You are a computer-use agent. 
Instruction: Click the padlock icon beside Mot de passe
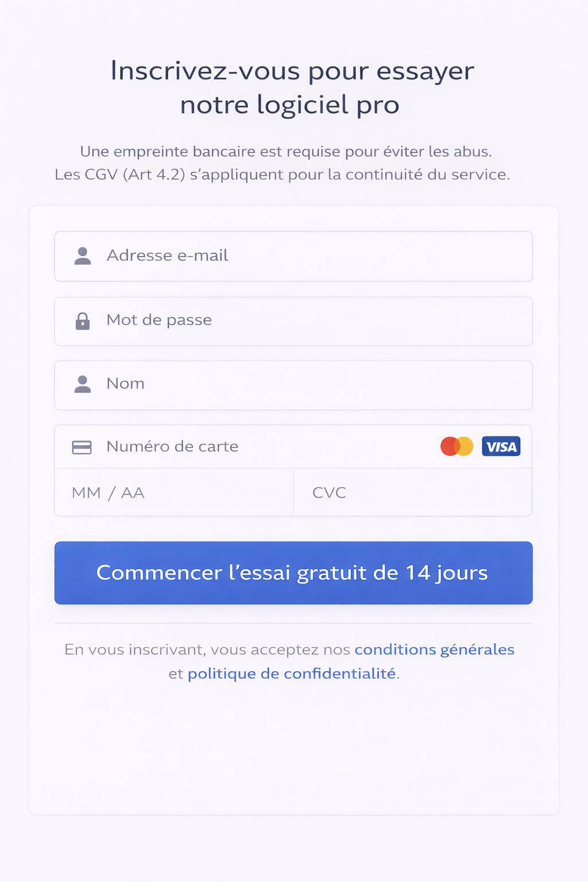pyautogui.click(x=83, y=321)
